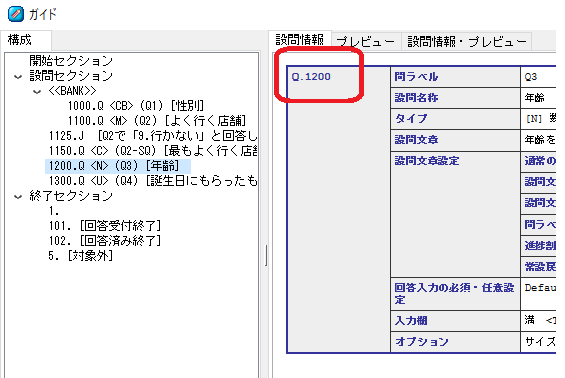Select the 構成 tab
The image size is (565, 378).
pyautogui.click(x=26, y=40)
